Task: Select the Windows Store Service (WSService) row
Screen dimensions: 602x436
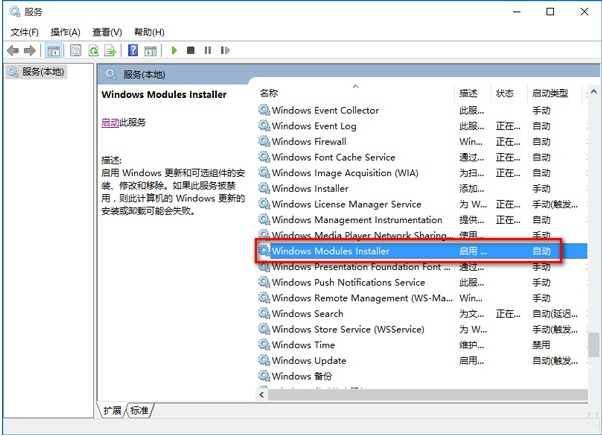Action: (x=422, y=329)
